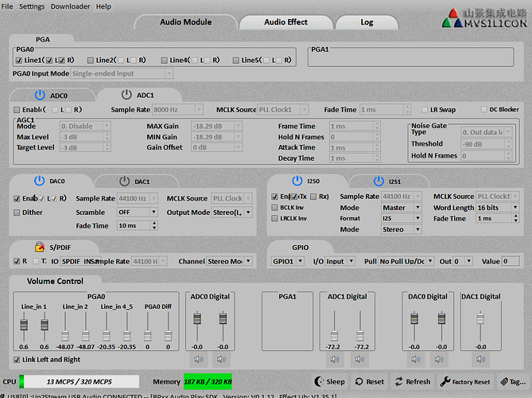Click the MVSilicon logo

484,18
